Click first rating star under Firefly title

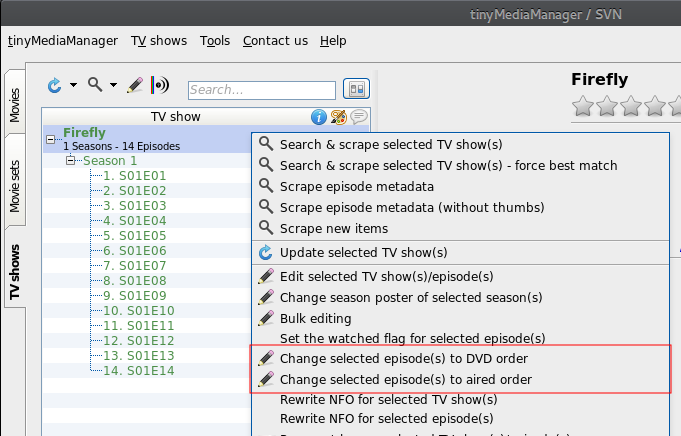point(583,106)
